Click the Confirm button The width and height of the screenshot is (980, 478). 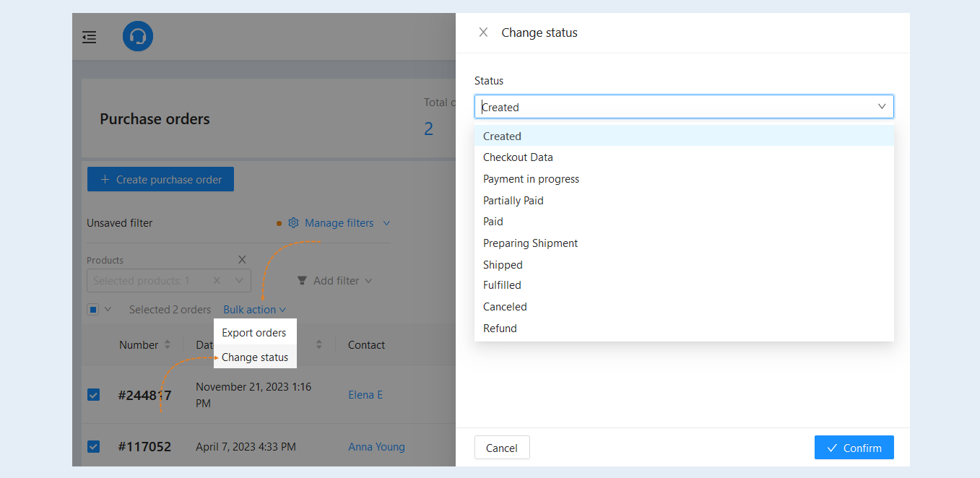point(854,448)
